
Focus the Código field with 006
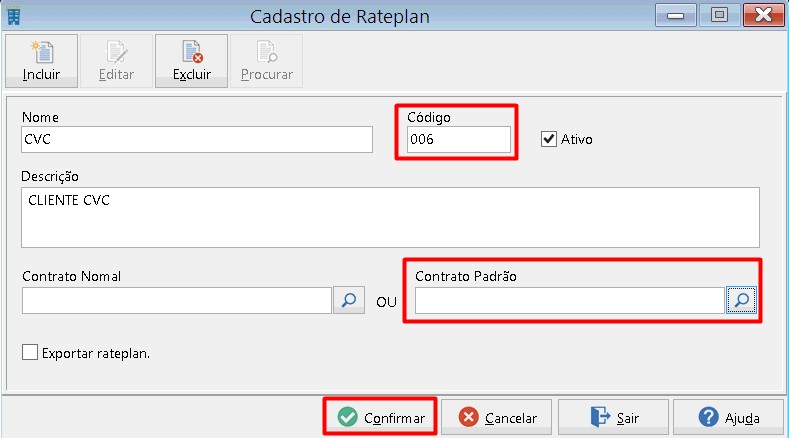[x=459, y=139]
